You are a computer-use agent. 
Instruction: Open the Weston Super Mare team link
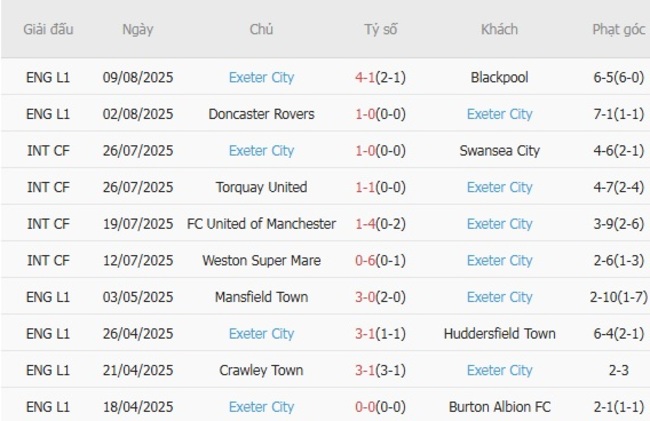pos(261,260)
